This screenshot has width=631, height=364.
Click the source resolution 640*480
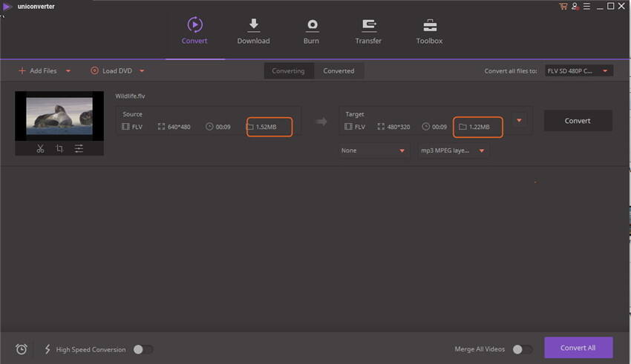[x=179, y=127]
